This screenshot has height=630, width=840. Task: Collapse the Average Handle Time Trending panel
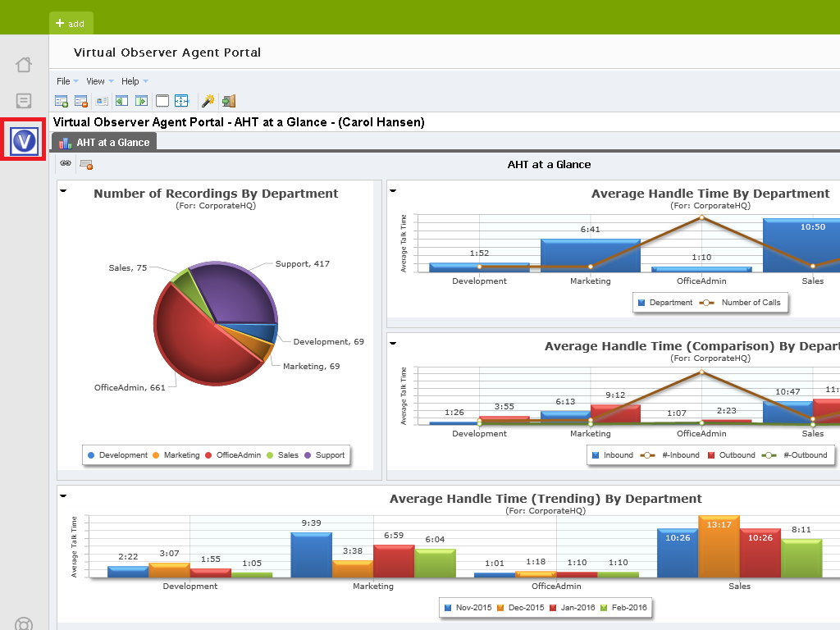(x=63, y=495)
